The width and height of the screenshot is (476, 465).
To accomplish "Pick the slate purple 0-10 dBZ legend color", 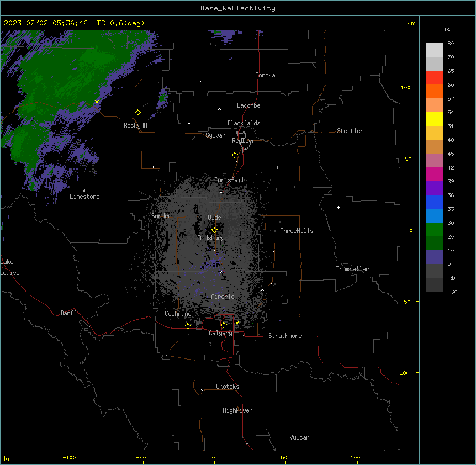I will point(434,257).
